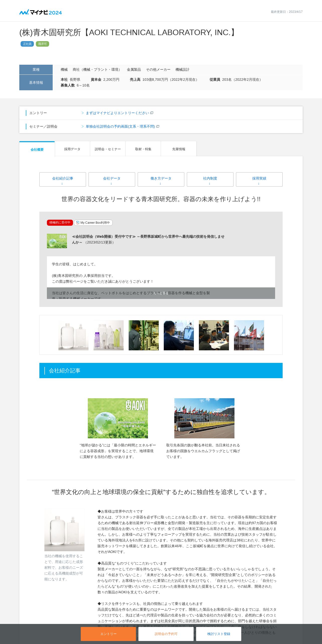Click the 説明会の予約可 button

(166, 634)
